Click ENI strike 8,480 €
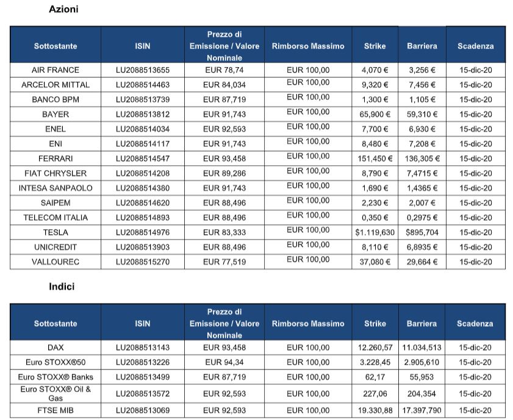513x420 pixels. point(375,143)
